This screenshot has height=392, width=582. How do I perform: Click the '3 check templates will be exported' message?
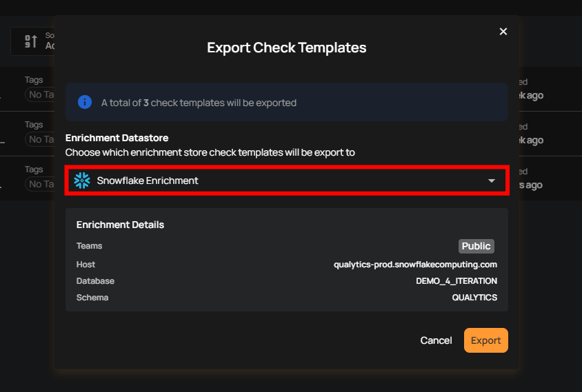[x=199, y=103]
